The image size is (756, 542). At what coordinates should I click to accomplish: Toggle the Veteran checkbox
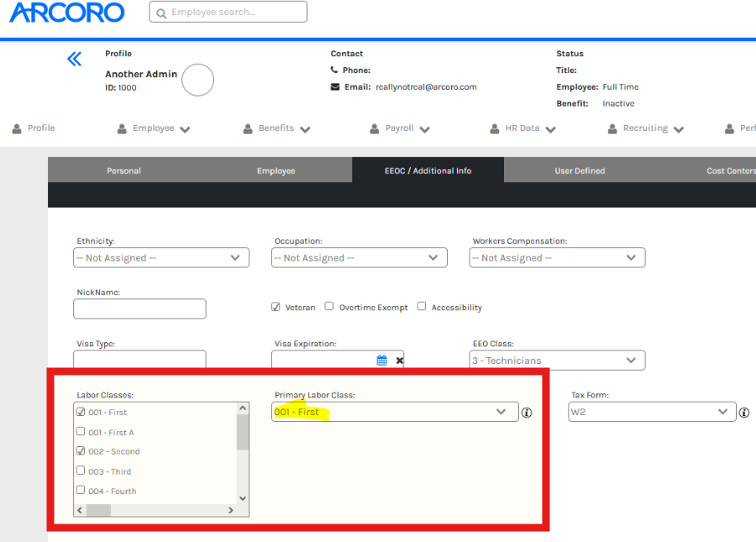[x=276, y=307]
